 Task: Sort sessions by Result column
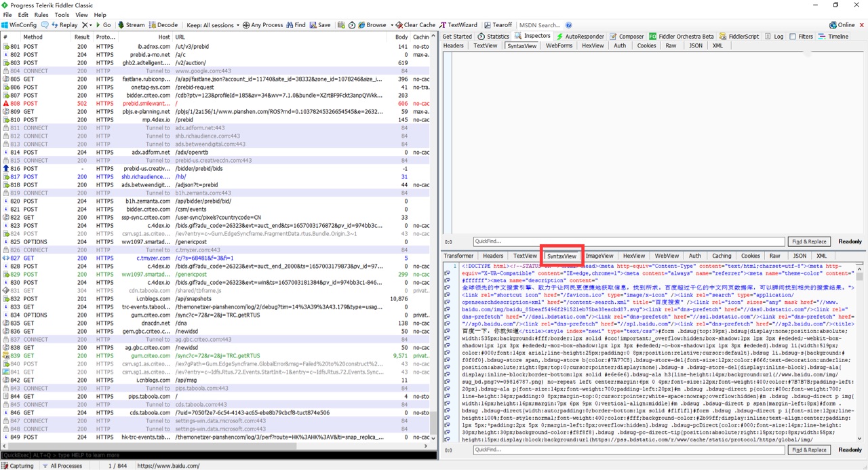(82, 37)
